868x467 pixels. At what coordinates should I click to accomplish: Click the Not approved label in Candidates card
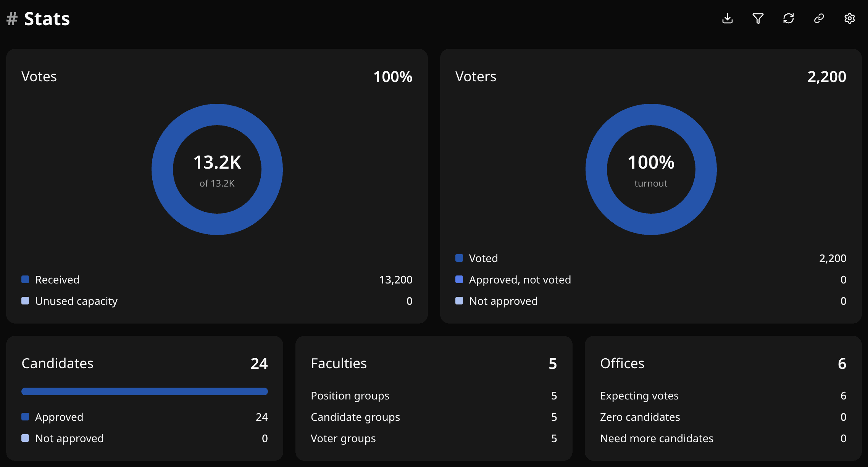69,438
